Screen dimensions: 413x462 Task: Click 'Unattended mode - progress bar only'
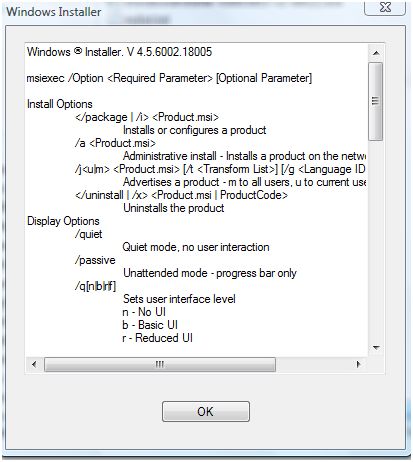[x=210, y=273]
